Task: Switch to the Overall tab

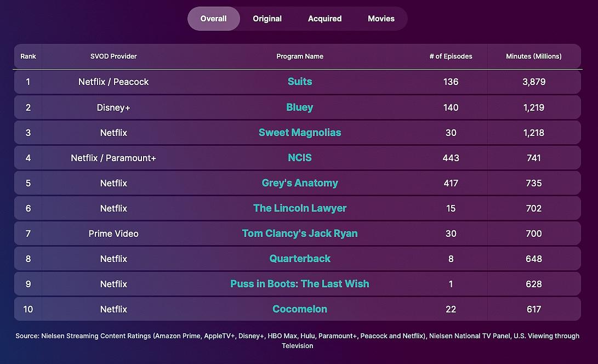Action: [213, 19]
